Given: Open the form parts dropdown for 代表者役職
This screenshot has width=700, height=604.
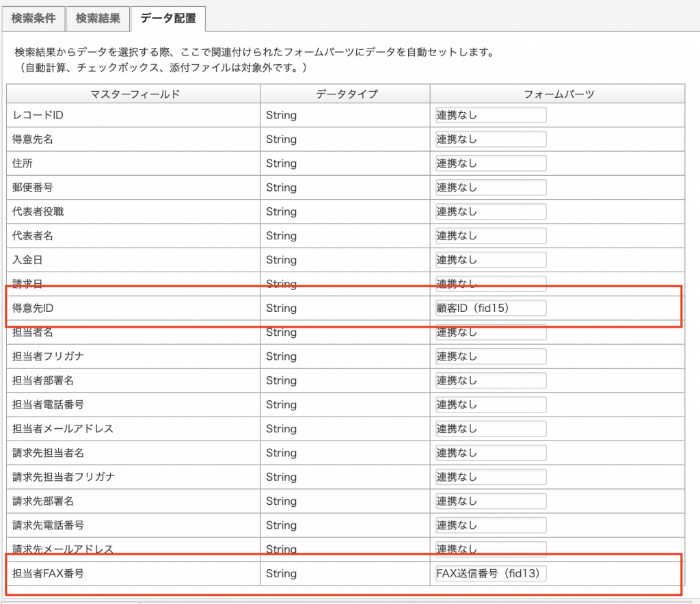Looking at the screenshot, I should [491, 212].
